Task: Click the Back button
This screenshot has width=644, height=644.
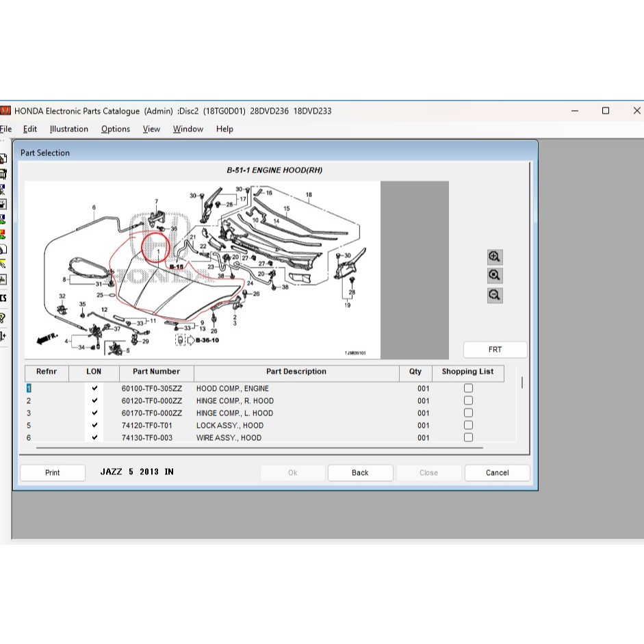Action: 360,473
